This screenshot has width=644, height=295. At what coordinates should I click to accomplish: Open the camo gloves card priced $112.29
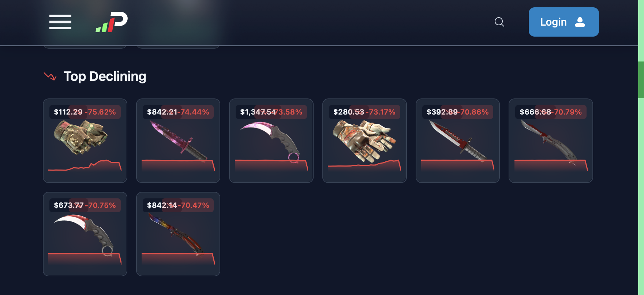(85, 141)
